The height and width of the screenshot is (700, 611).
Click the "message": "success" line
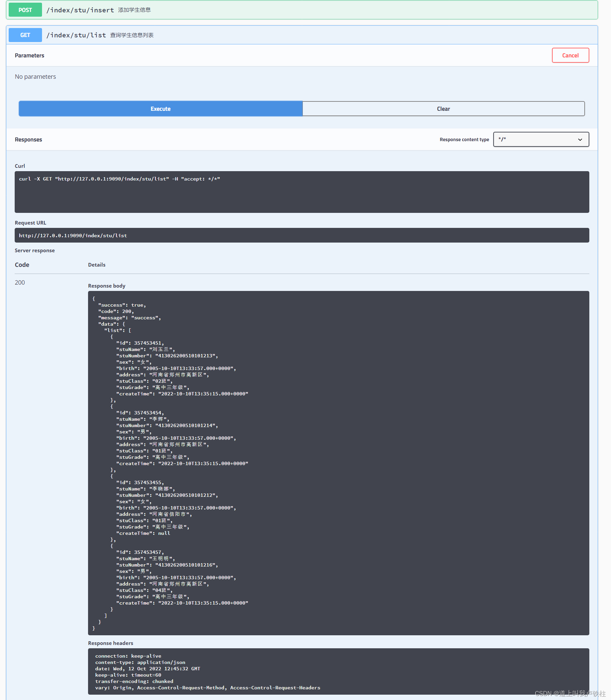click(129, 318)
